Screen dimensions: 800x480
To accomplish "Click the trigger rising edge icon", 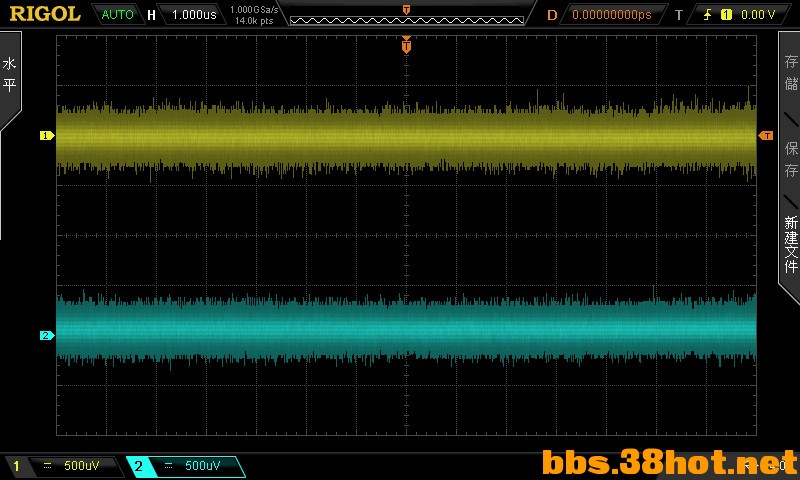I will click(x=707, y=15).
